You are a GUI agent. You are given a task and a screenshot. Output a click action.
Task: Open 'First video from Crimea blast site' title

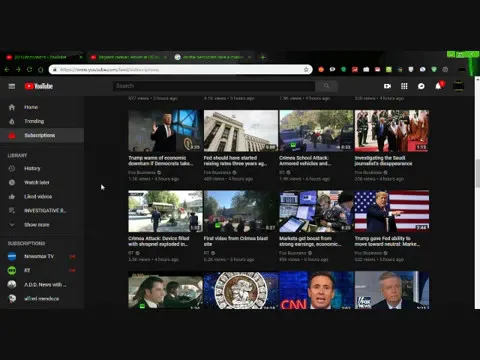pyautogui.click(x=236, y=241)
